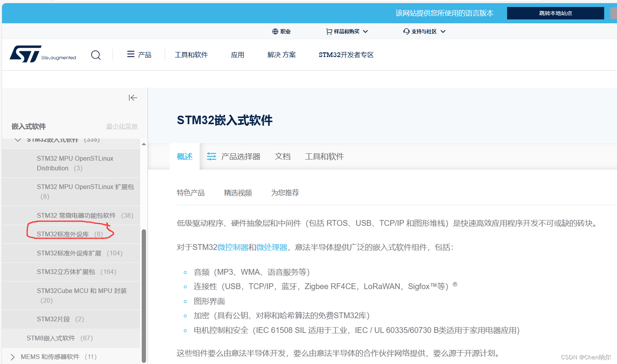Expand the MEMS 和传感器软件 chevron

[x=12, y=357]
